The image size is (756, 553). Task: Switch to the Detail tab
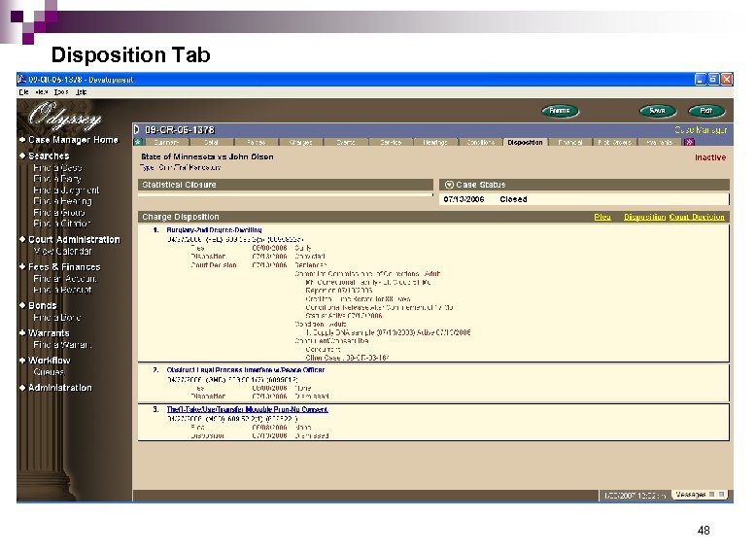click(x=212, y=142)
